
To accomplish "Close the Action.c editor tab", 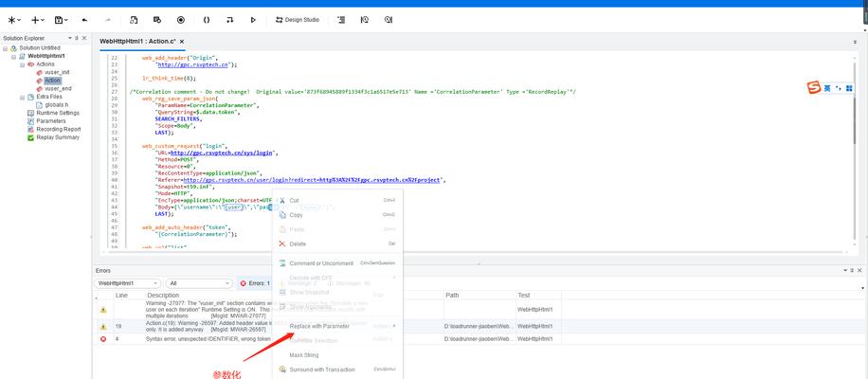I will click(x=182, y=42).
